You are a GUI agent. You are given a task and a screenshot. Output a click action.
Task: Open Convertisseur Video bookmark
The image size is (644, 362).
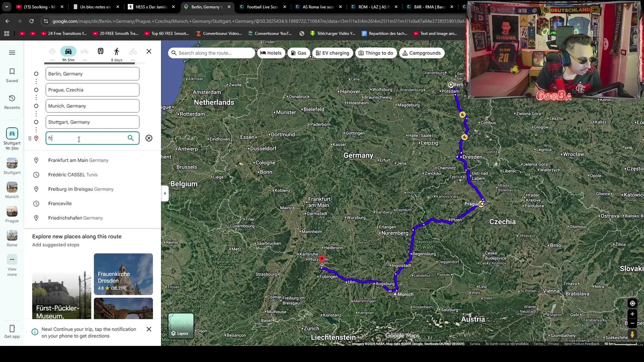coord(219,34)
